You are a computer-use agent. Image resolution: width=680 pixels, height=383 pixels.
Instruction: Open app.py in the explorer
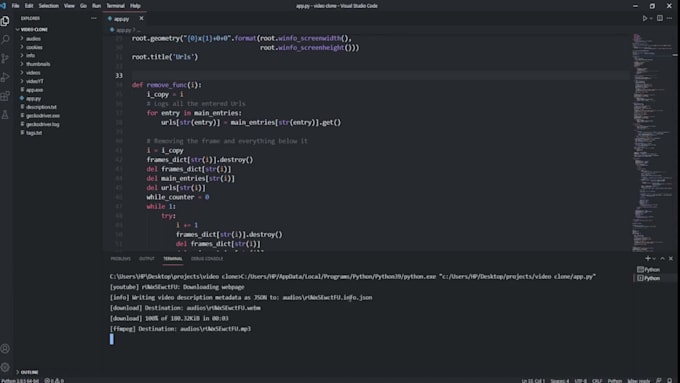[33, 98]
